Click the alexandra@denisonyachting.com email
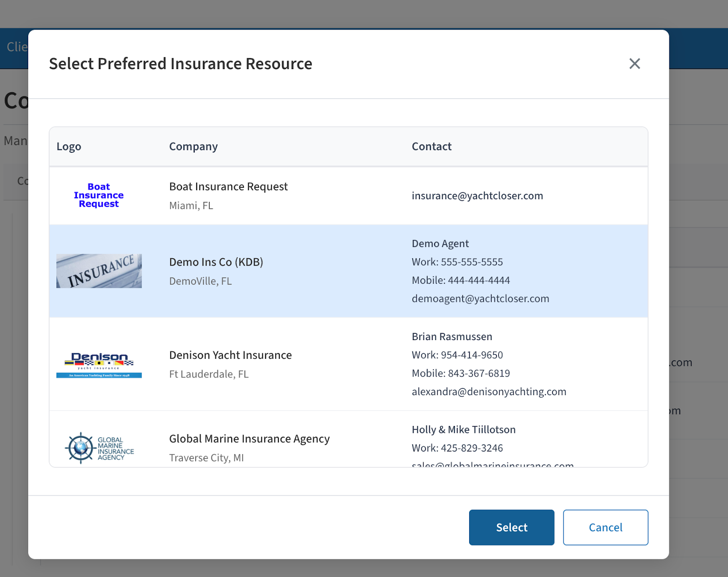The width and height of the screenshot is (728, 577). (489, 391)
